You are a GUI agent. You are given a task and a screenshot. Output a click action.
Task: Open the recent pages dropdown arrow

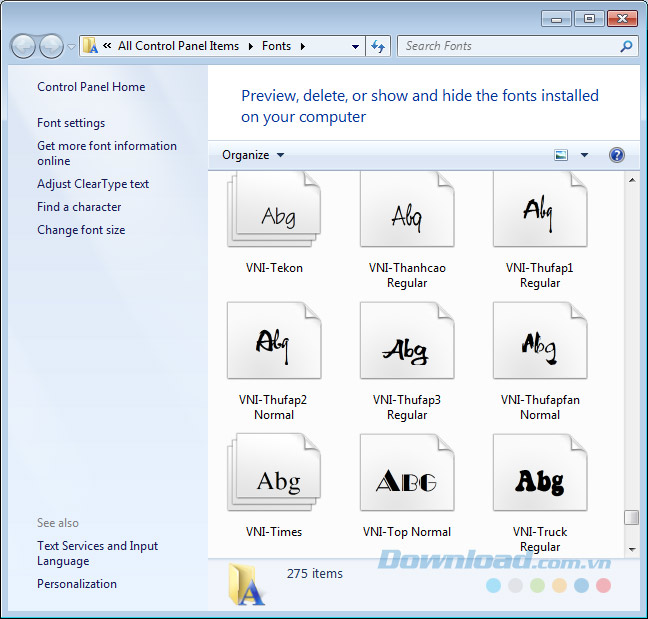coord(71,47)
